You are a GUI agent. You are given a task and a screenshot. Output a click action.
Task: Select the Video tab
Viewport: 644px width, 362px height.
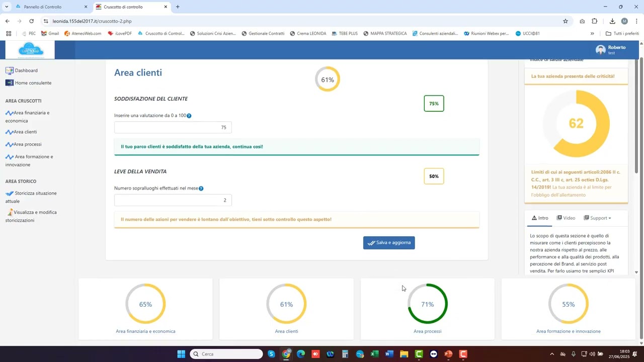566,218
